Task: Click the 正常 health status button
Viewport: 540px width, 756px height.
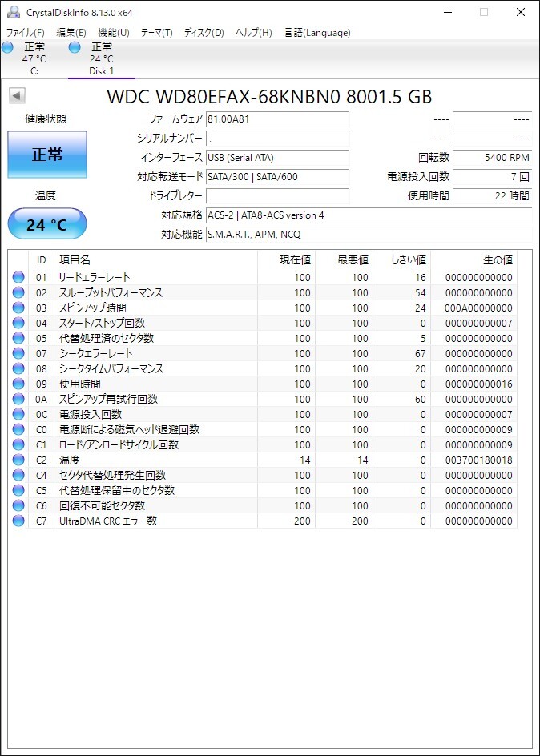Action: coord(47,155)
